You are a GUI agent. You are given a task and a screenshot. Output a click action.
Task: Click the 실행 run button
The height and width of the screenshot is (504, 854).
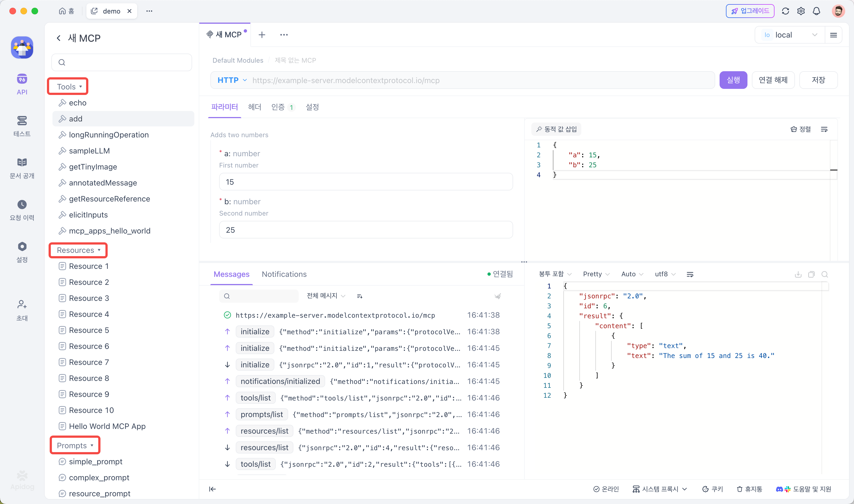click(x=733, y=80)
